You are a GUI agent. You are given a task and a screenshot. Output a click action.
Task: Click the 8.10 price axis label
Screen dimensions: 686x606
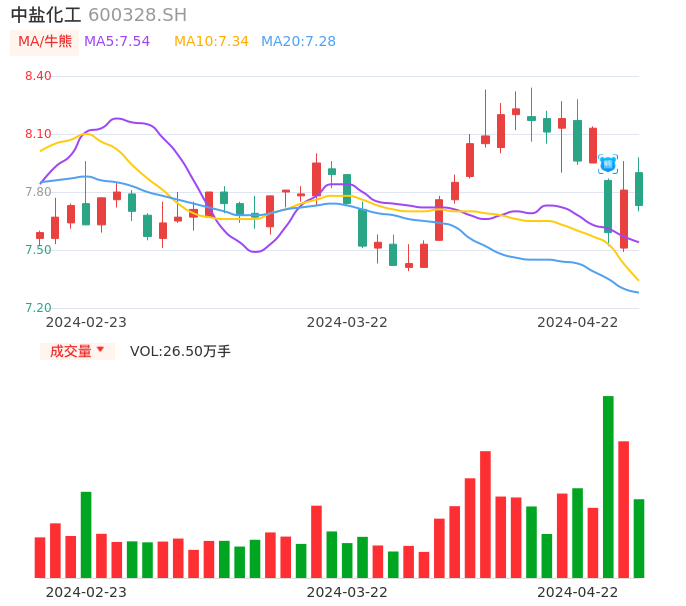pyautogui.click(x=38, y=134)
